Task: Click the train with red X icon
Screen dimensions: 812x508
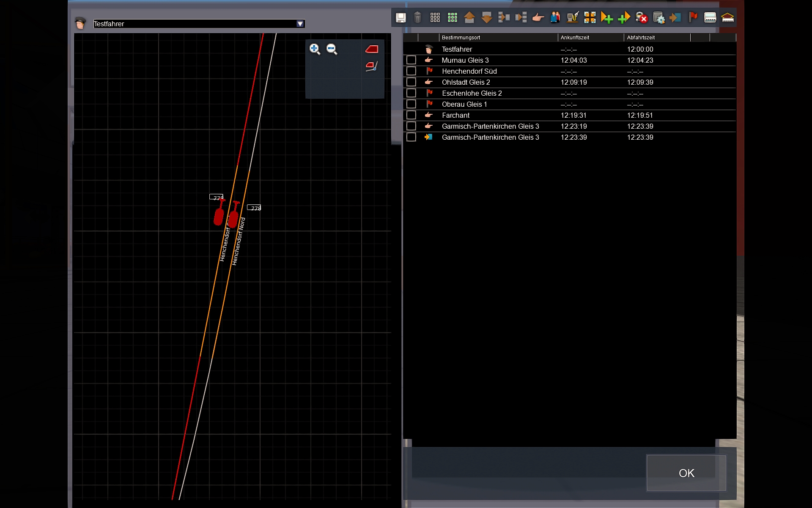Action: [642, 18]
